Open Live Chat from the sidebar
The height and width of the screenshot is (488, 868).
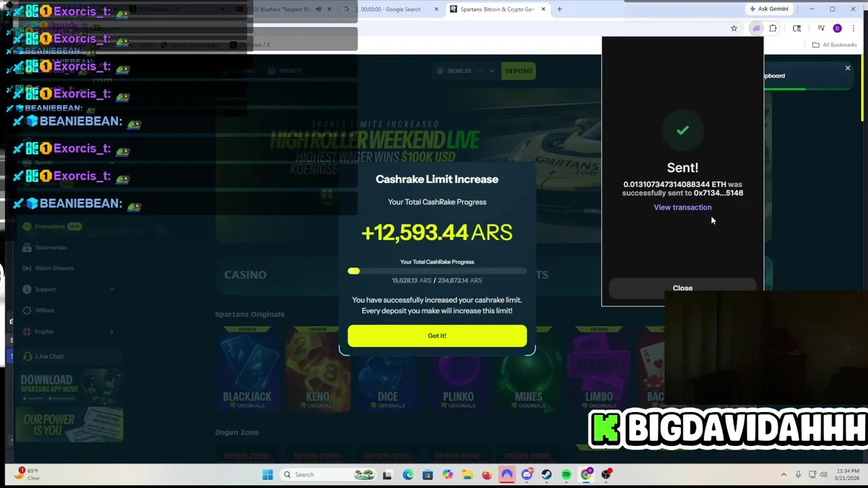(x=49, y=357)
